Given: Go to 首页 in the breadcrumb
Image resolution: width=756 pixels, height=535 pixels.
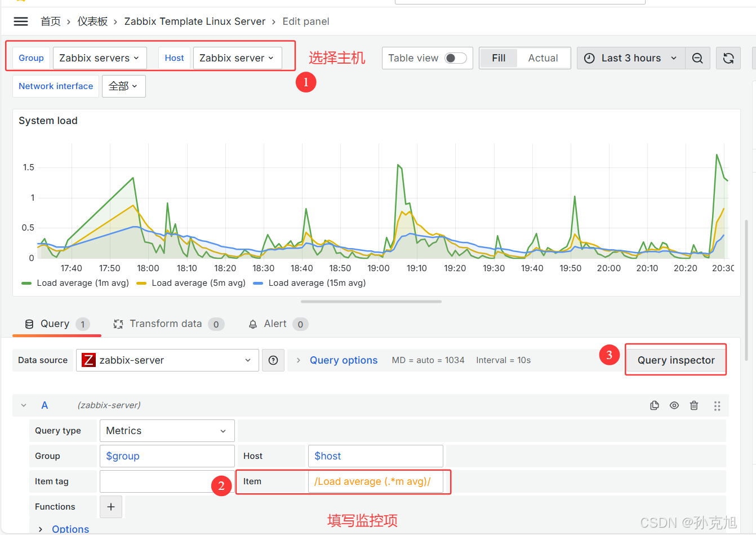Looking at the screenshot, I should [51, 21].
